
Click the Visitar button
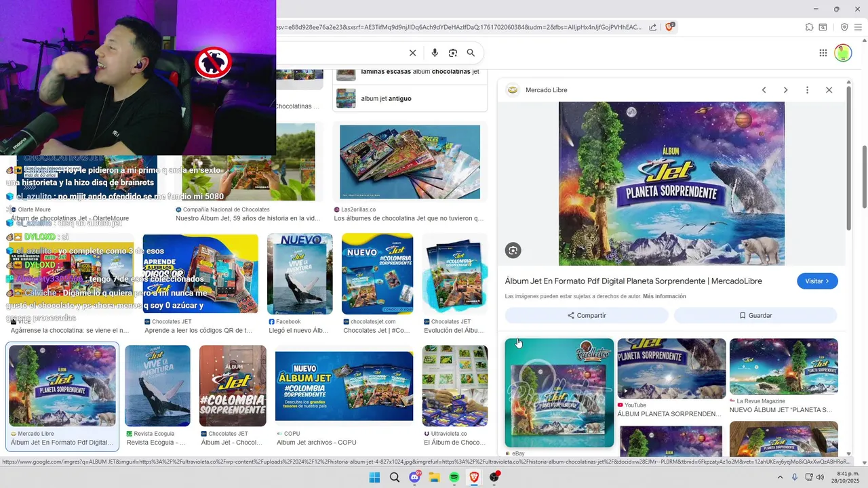[x=817, y=281]
